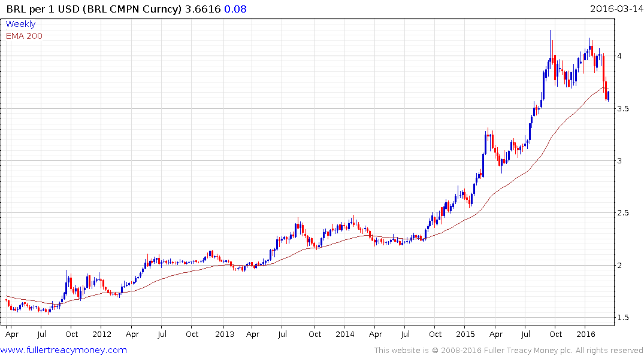Click the copyright notice text

coord(509,351)
